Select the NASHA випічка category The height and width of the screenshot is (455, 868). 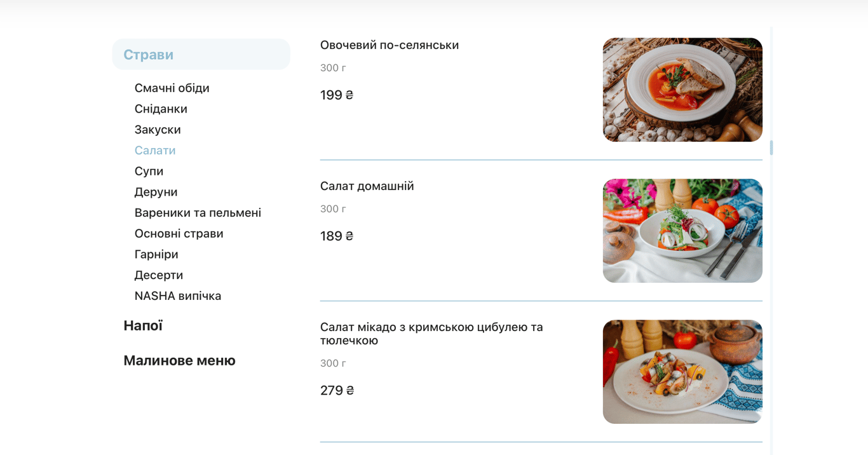click(177, 295)
